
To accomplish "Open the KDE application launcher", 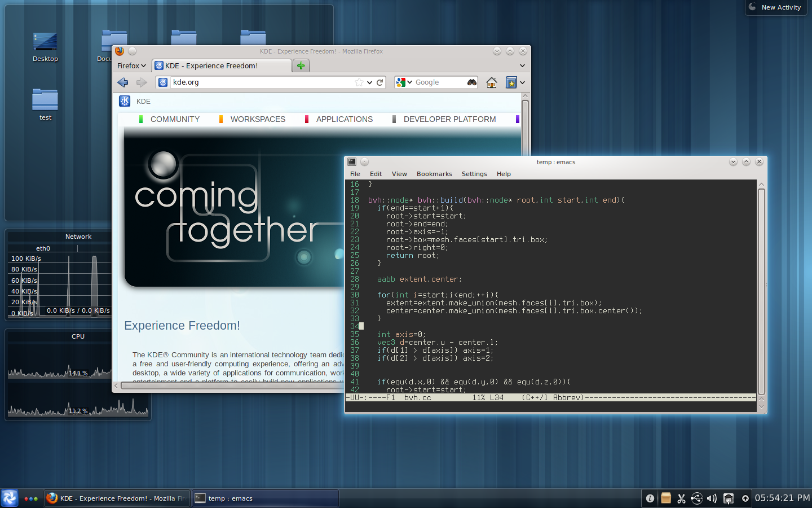I will [10, 498].
